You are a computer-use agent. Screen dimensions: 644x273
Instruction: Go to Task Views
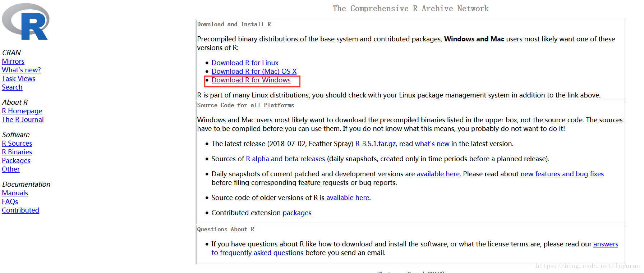(18, 79)
